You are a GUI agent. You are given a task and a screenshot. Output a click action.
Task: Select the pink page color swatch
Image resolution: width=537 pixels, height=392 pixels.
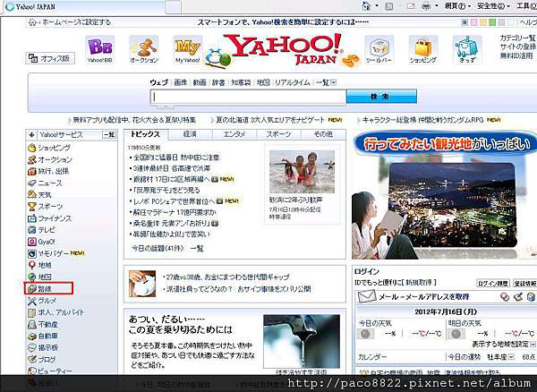(474, 22)
